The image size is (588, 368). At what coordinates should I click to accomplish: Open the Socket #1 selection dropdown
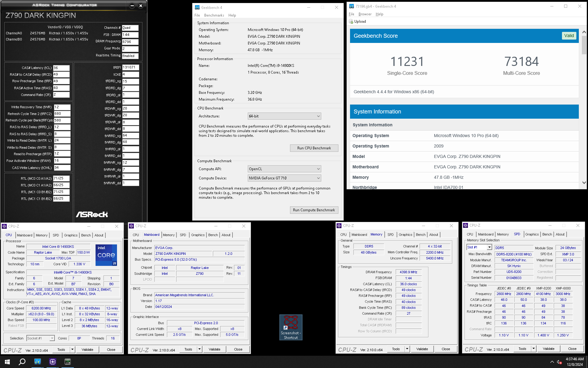(40, 338)
